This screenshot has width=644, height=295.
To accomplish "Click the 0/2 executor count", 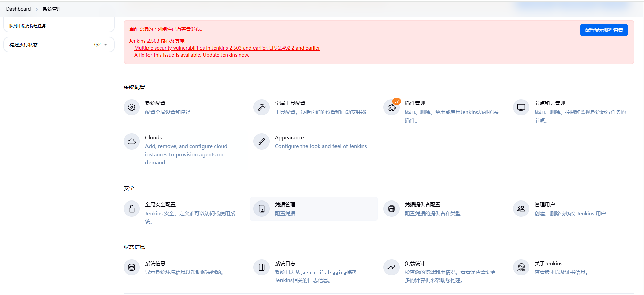I will pos(97,45).
